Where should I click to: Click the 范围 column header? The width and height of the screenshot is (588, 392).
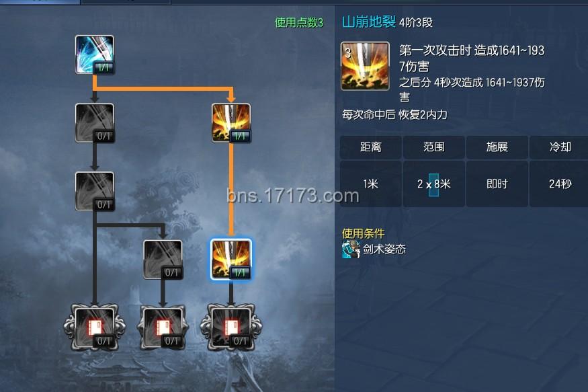tap(434, 147)
